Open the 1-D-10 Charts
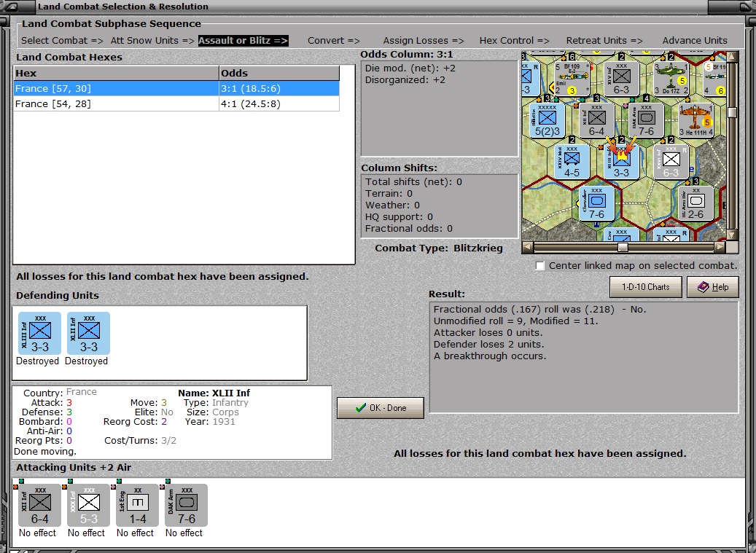The width and height of the screenshot is (756, 553). click(x=646, y=287)
